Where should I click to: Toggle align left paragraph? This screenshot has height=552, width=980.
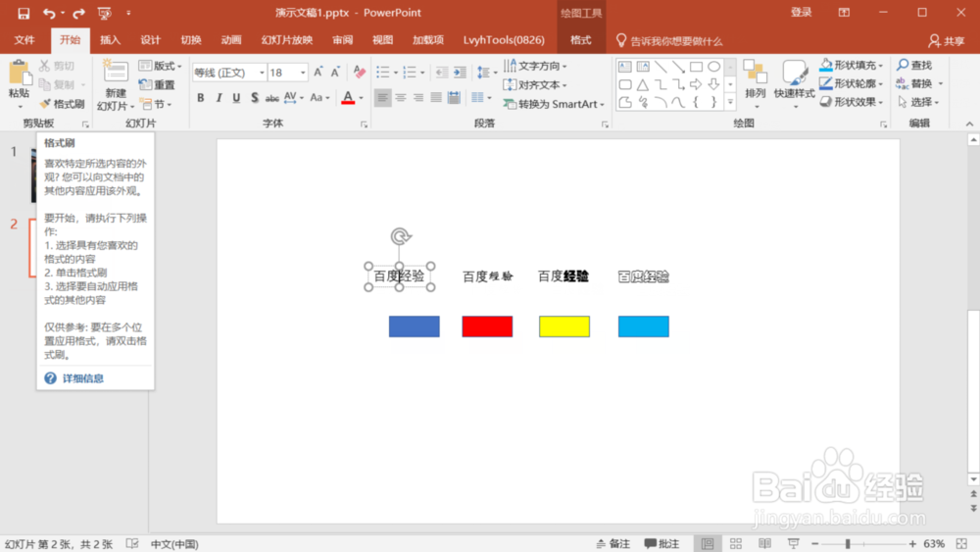[x=382, y=97]
